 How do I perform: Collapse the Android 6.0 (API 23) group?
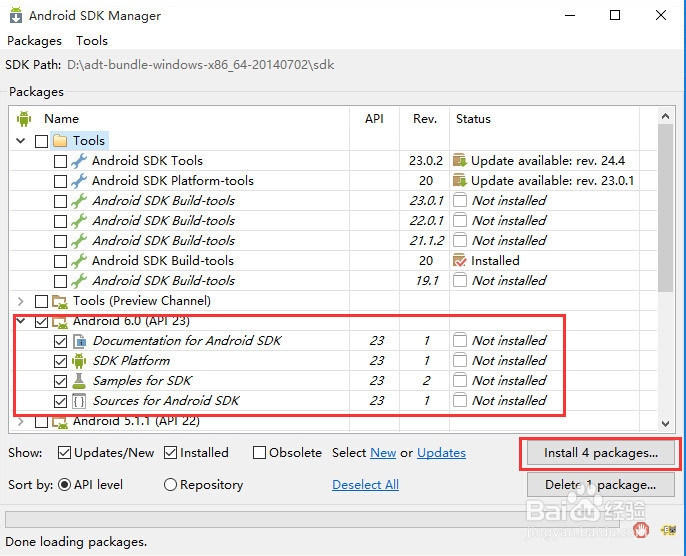click(22, 322)
